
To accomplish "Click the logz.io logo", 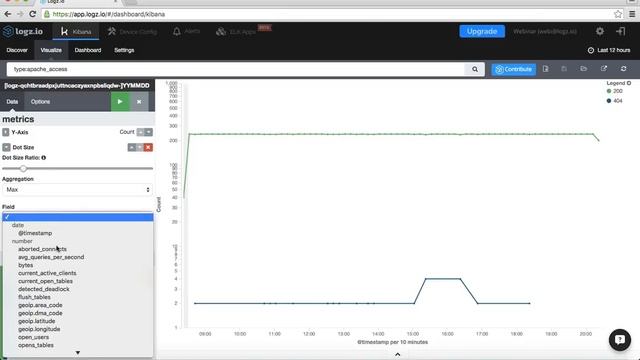I will click(22, 31).
